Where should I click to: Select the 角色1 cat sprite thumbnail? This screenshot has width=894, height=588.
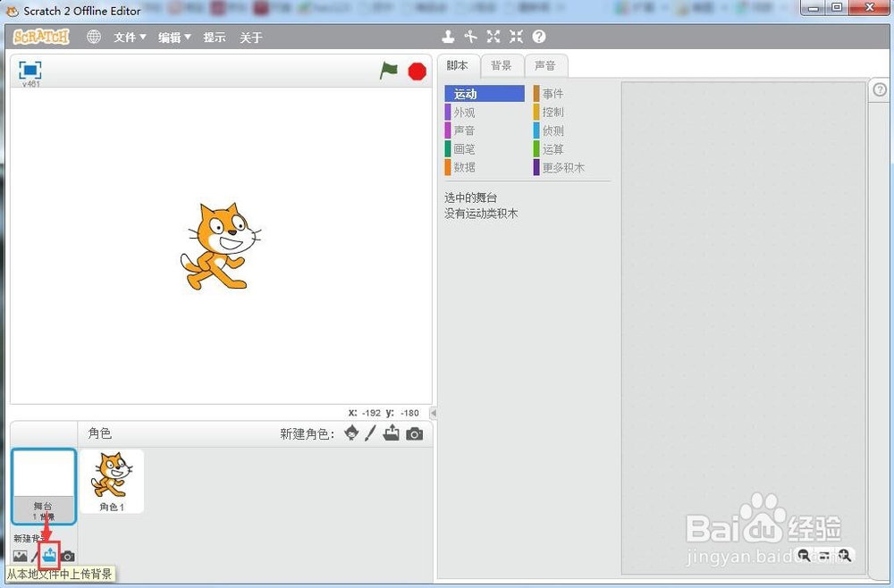point(112,482)
